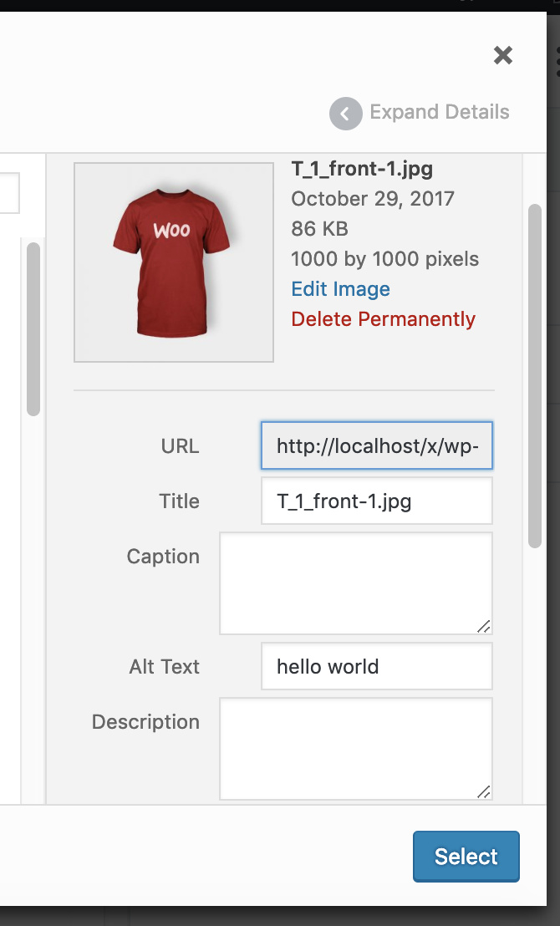The height and width of the screenshot is (926, 560).
Task: Click inside the Description text area
Action: (355, 749)
